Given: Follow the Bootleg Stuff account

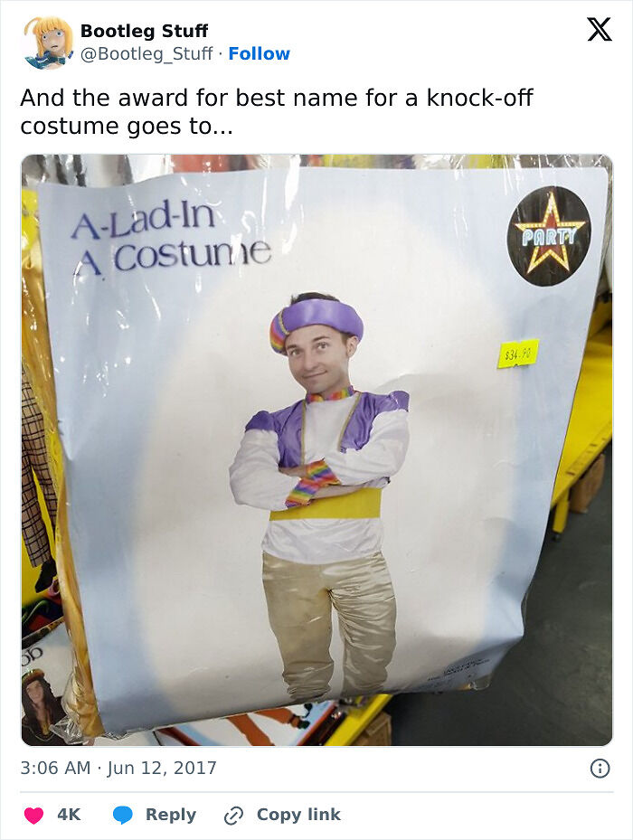Looking at the screenshot, I should click(x=259, y=53).
